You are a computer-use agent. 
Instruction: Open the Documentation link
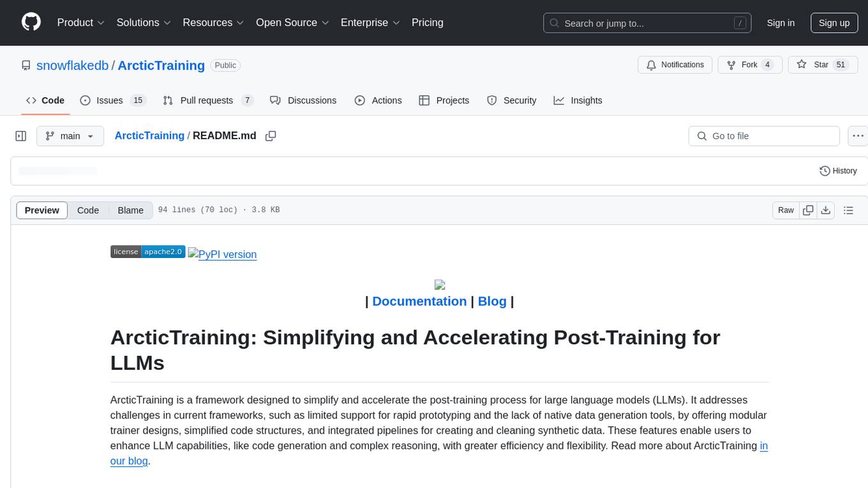pos(419,301)
